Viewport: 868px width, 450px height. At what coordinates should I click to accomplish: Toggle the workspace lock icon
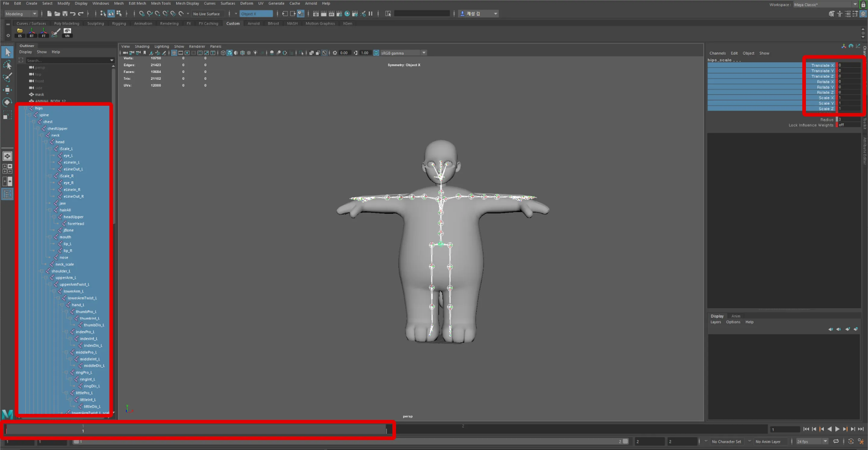(863, 5)
